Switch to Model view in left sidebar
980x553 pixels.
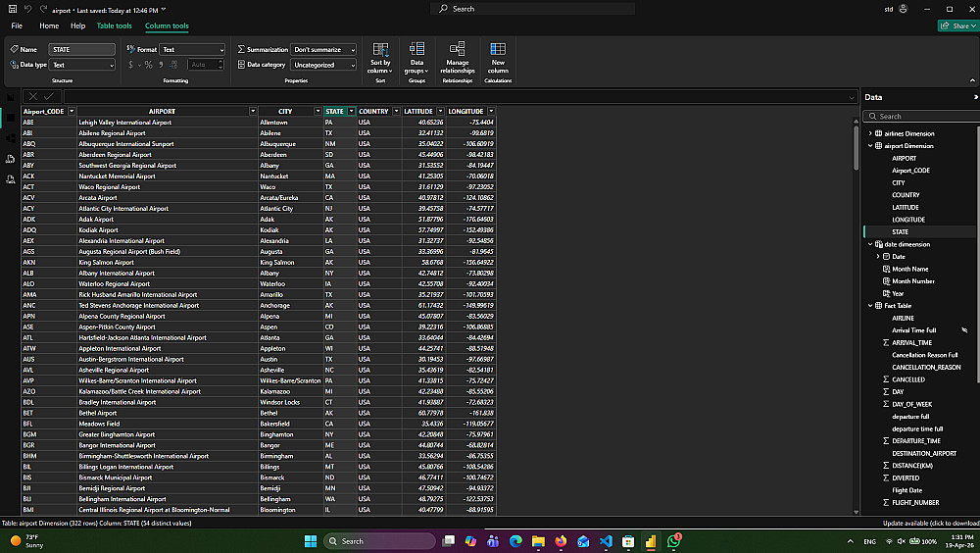pos(11,138)
